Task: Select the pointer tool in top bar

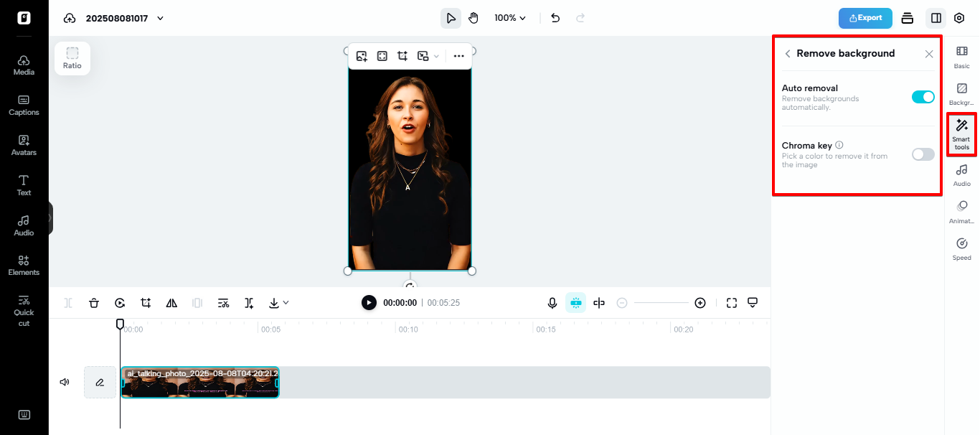Action: coord(451,18)
